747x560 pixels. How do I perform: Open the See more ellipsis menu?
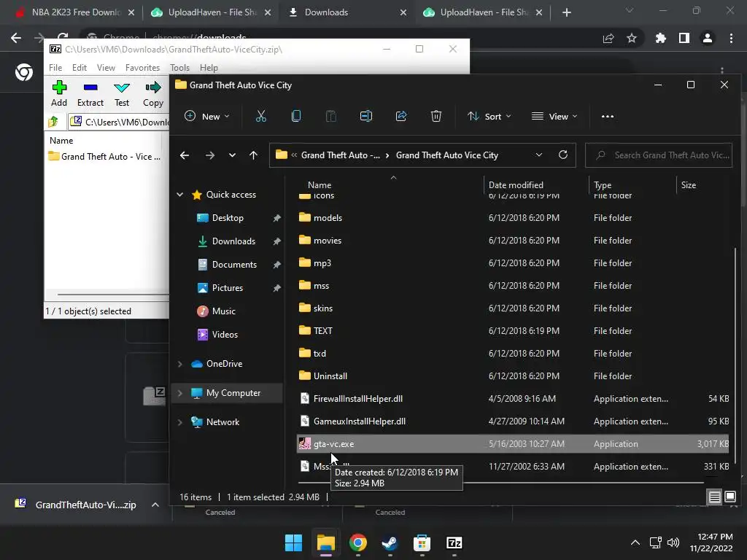608,116
